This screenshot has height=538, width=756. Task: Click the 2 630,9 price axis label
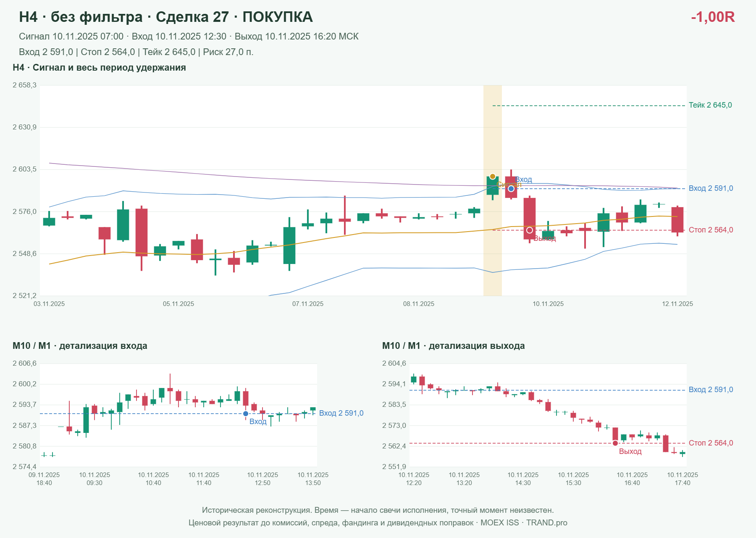(x=24, y=127)
